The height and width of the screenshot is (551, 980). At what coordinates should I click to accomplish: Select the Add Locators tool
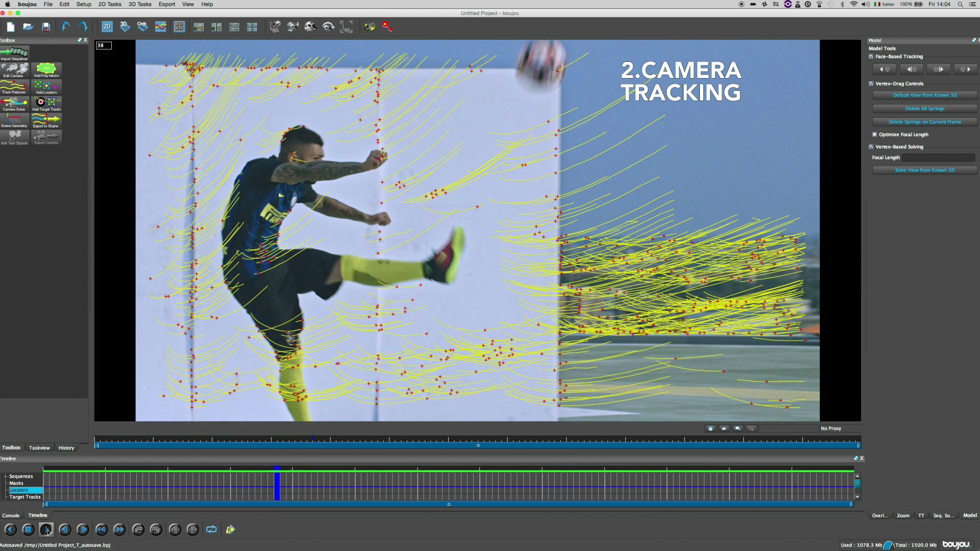coord(46,87)
